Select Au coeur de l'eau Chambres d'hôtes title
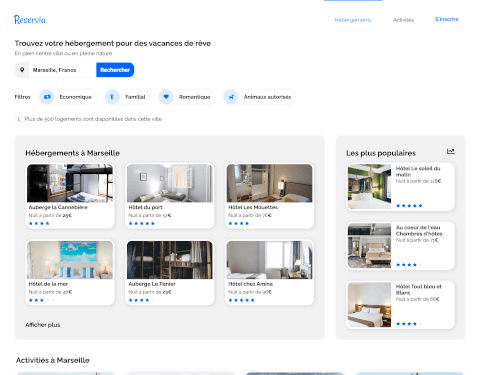 coord(419,230)
